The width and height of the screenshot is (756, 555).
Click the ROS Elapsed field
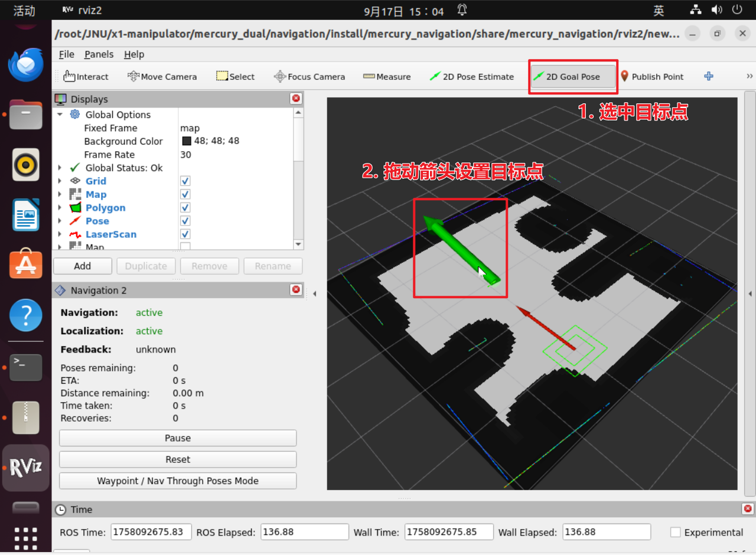pos(305,532)
